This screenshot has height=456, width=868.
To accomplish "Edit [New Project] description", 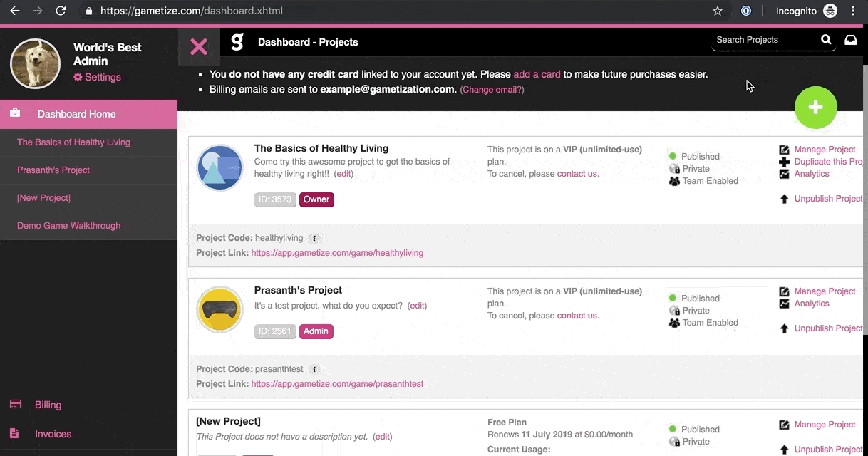I will coord(382,437).
